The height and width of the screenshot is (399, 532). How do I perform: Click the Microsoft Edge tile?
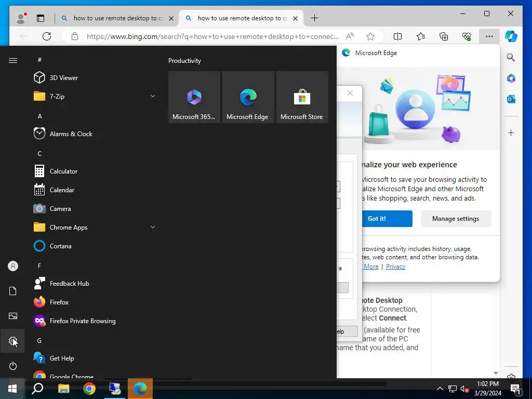(x=248, y=97)
